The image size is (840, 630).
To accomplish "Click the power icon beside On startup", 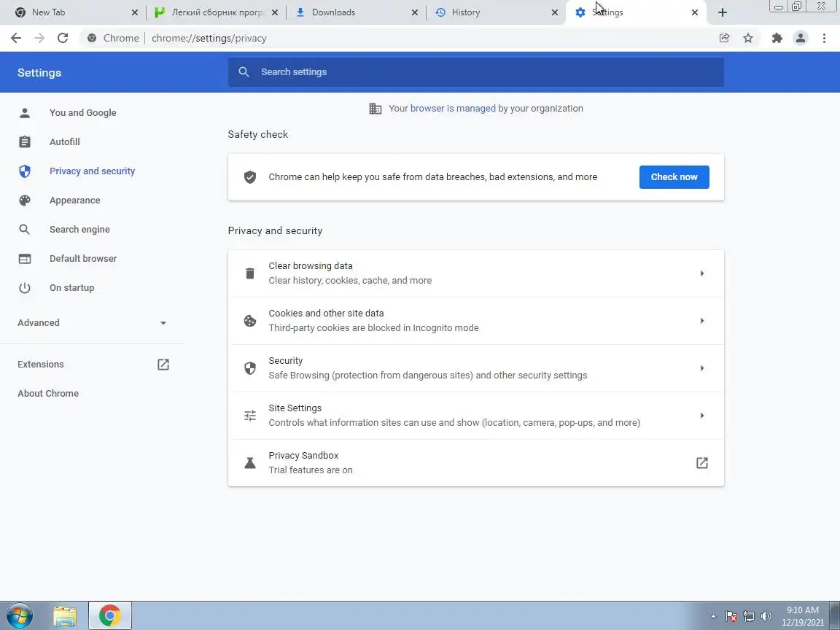I will coord(25,288).
